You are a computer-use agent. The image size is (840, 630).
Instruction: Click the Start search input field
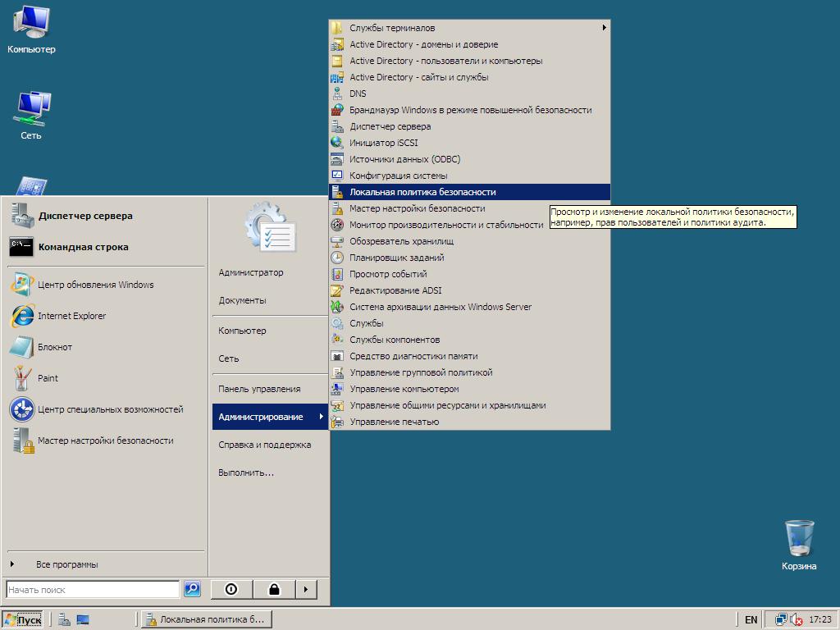93,589
